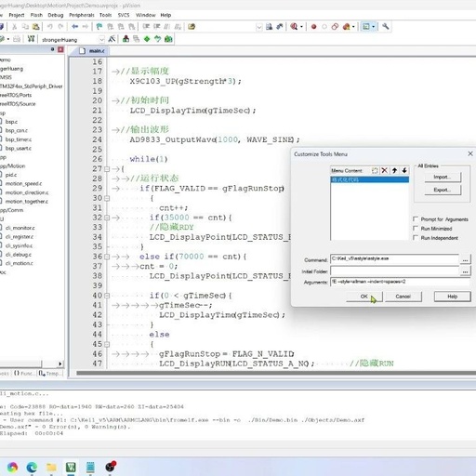Click into the Arguments input field
The width and height of the screenshot is (476, 476).
click(400, 282)
